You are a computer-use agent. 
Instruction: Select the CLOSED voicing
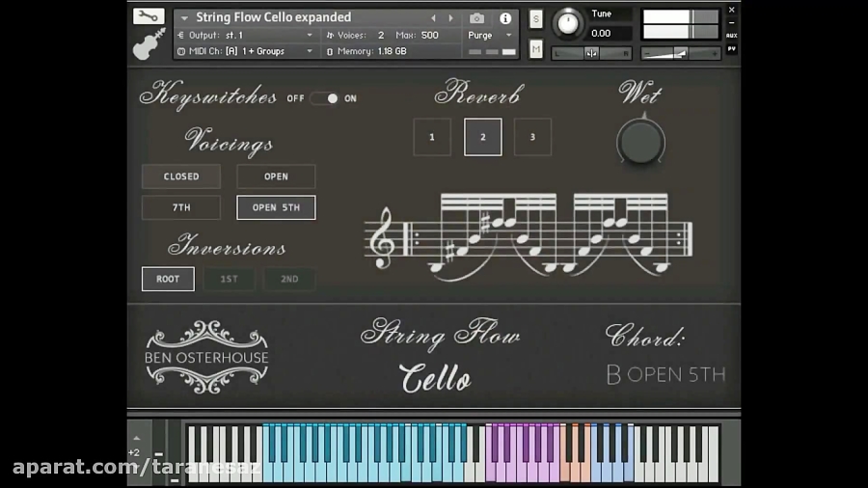point(181,176)
